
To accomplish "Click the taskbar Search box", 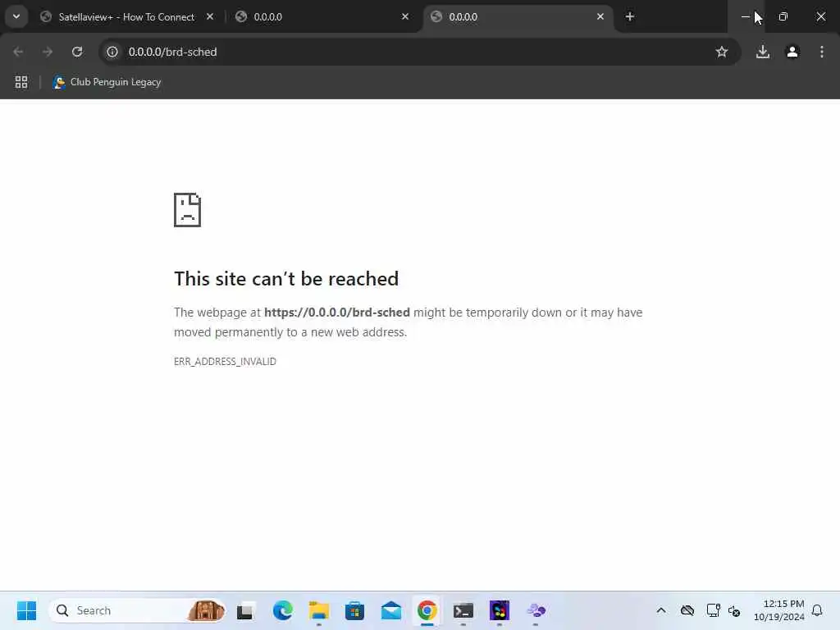I will 138,610.
